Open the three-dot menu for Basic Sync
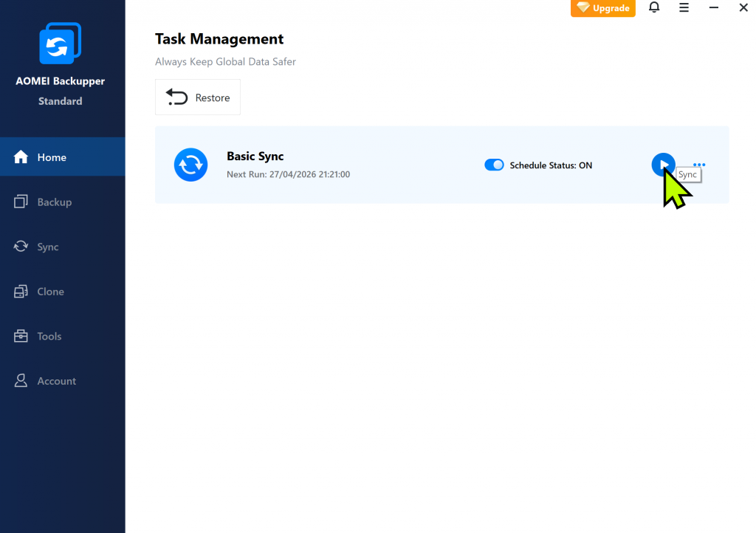This screenshot has height=533, width=756. coord(698,165)
